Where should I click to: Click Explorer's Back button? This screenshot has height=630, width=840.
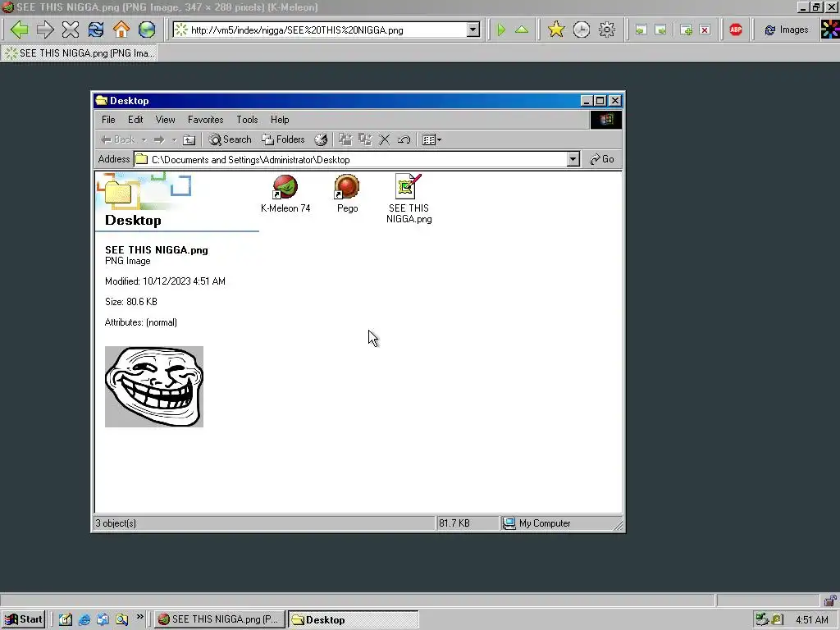click(x=118, y=139)
